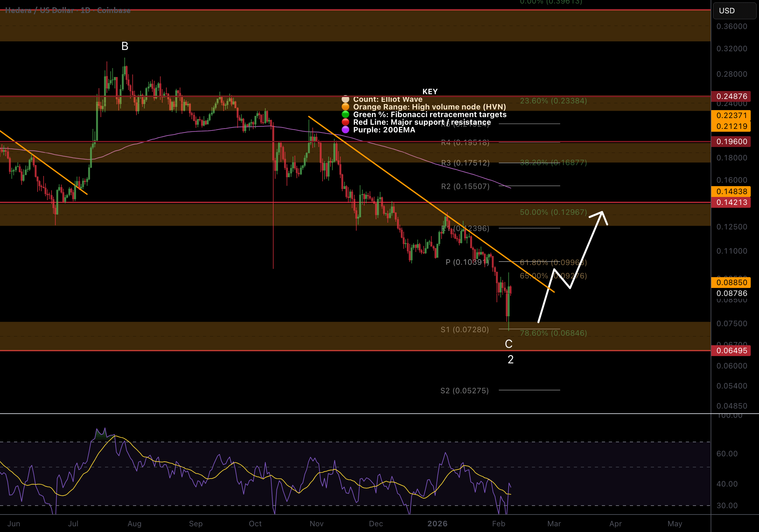Select the R2 (0.15507) pivot label
The height and width of the screenshot is (532, 759).
tap(465, 186)
